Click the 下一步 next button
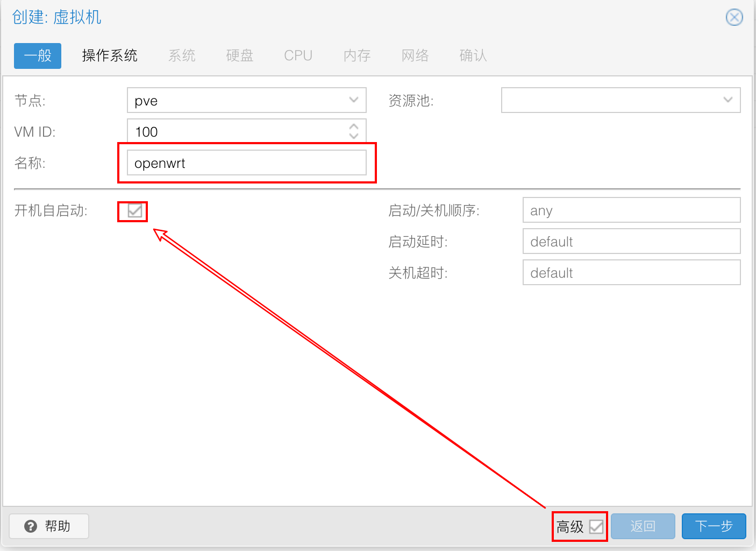The image size is (756, 551). 714,526
